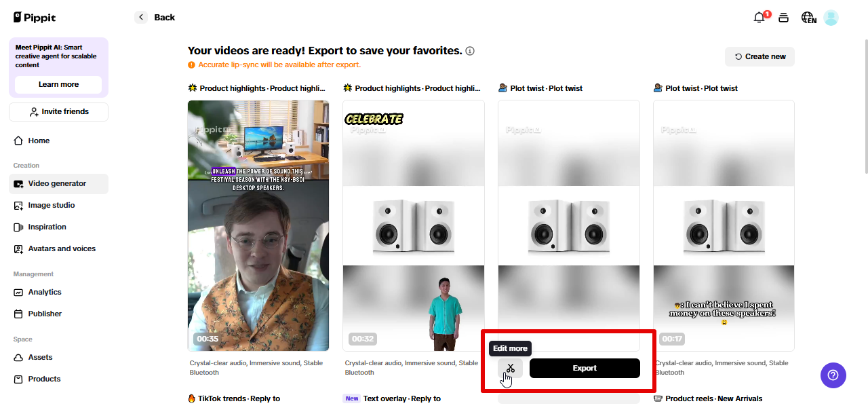Open the Product highlights video thumbnail
This screenshot has height=410, width=868.
(x=258, y=225)
